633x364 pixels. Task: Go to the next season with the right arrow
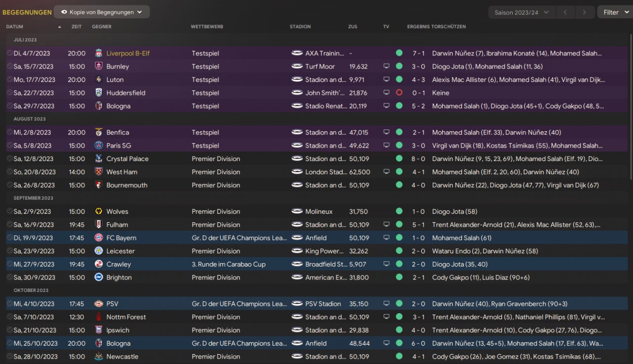(584, 12)
